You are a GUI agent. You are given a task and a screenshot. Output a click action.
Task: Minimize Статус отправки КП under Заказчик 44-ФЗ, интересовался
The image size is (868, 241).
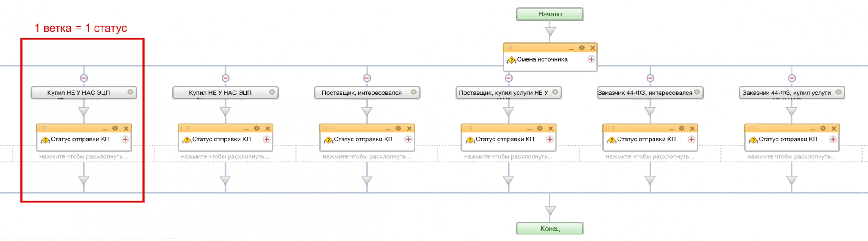(x=671, y=129)
